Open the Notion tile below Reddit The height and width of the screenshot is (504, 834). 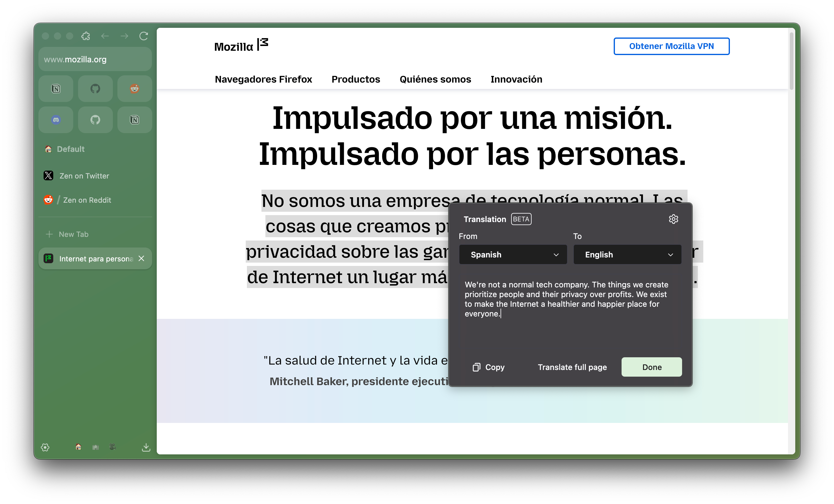pos(135,120)
